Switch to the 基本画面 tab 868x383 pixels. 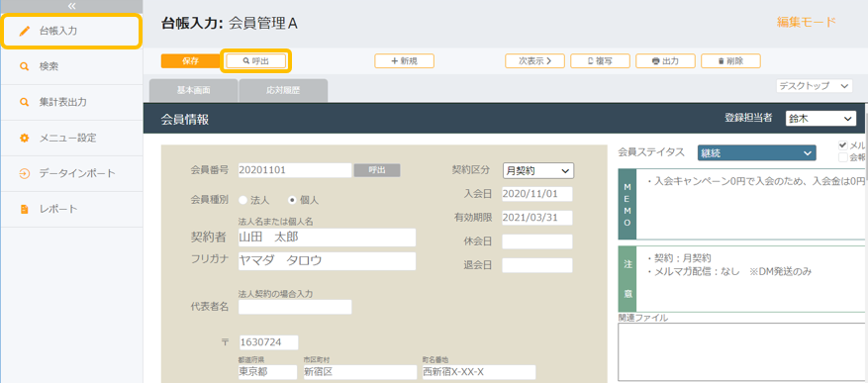193,91
